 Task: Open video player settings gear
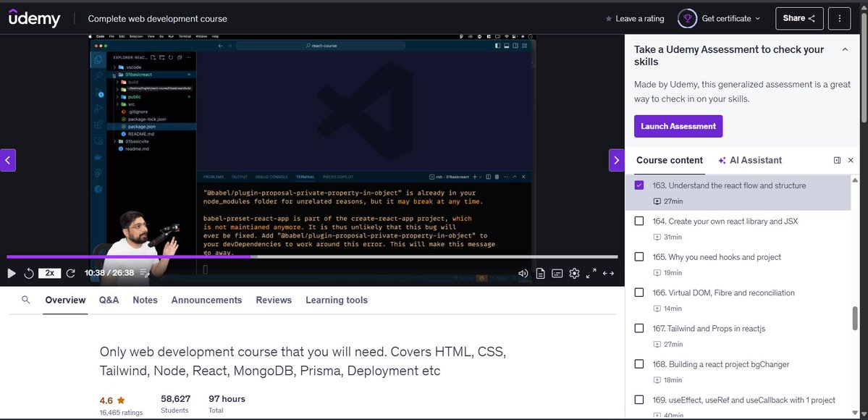click(574, 273)
